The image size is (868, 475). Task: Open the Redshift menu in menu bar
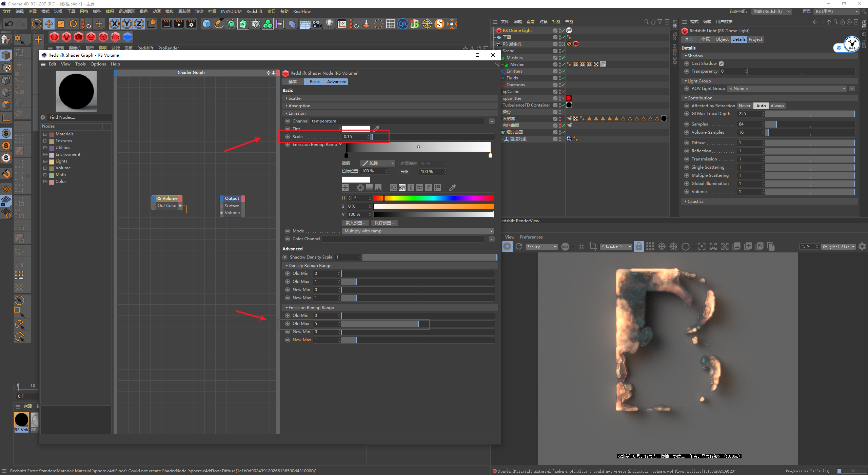[254, 11]
